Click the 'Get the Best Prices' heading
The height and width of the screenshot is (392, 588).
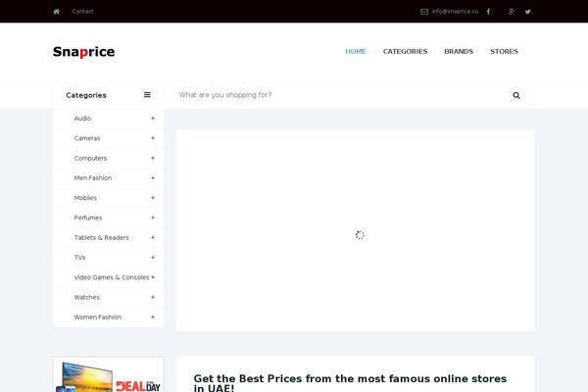pos(350,383)
